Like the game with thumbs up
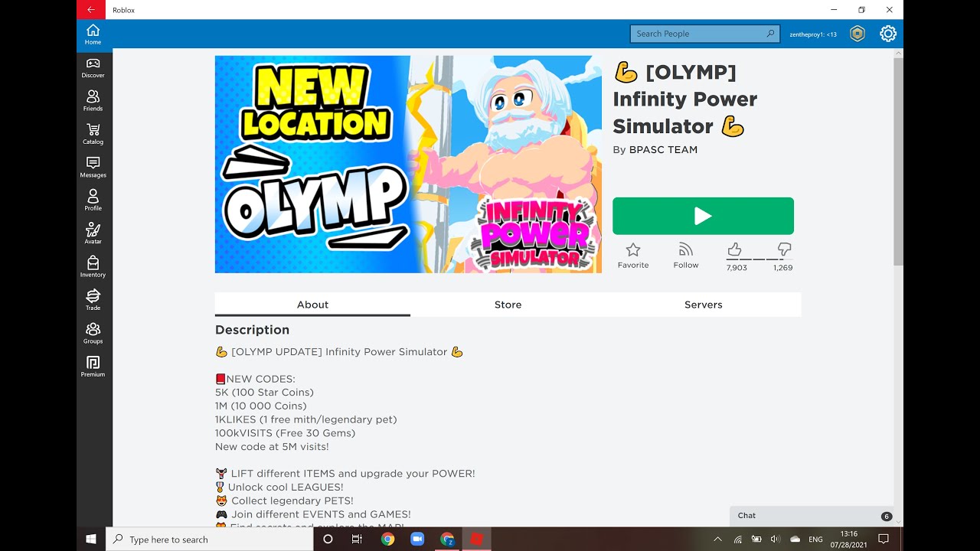This screenshot has height=551, width=980. [x=734, y=249]
